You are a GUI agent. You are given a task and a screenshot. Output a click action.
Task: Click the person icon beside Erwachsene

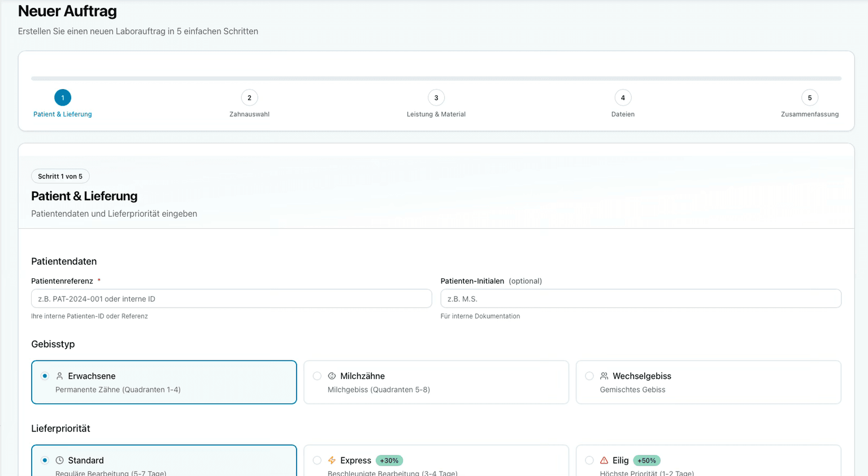click(59, 376)
